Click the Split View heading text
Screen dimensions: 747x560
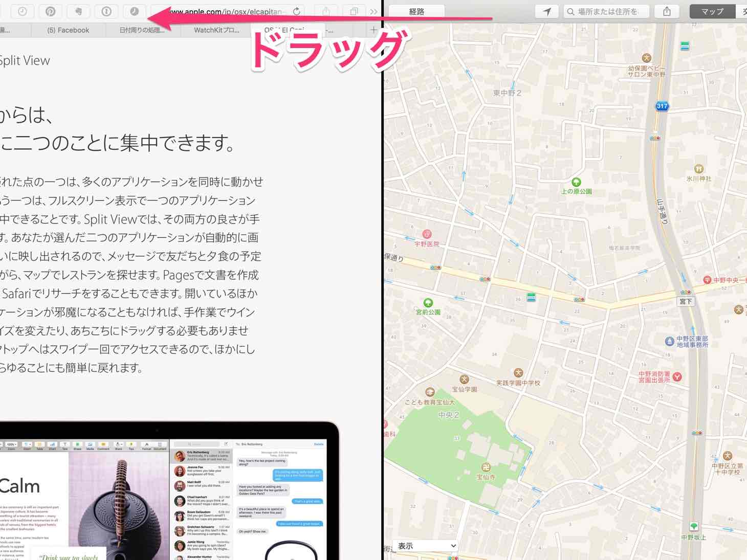coord(25,60)
